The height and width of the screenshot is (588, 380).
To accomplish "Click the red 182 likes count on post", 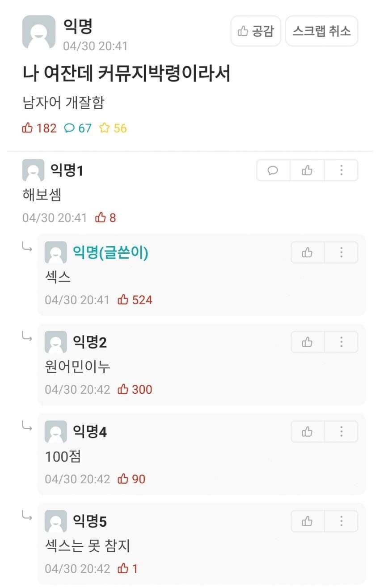I will [39, 128].
